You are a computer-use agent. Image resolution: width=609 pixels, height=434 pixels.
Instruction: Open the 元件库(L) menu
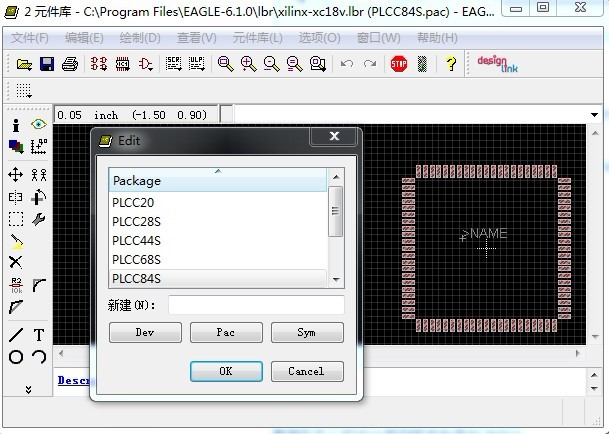(x=258, y=38)
